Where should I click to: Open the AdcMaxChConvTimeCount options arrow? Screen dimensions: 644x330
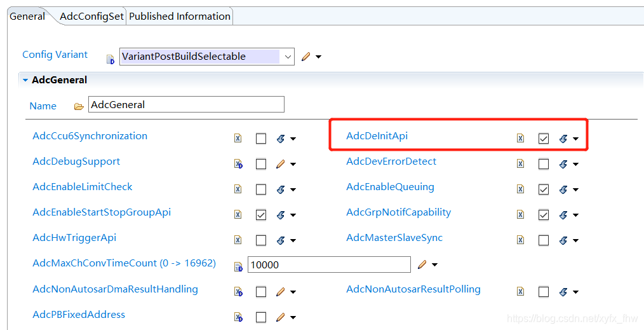(x=434, y=265)
